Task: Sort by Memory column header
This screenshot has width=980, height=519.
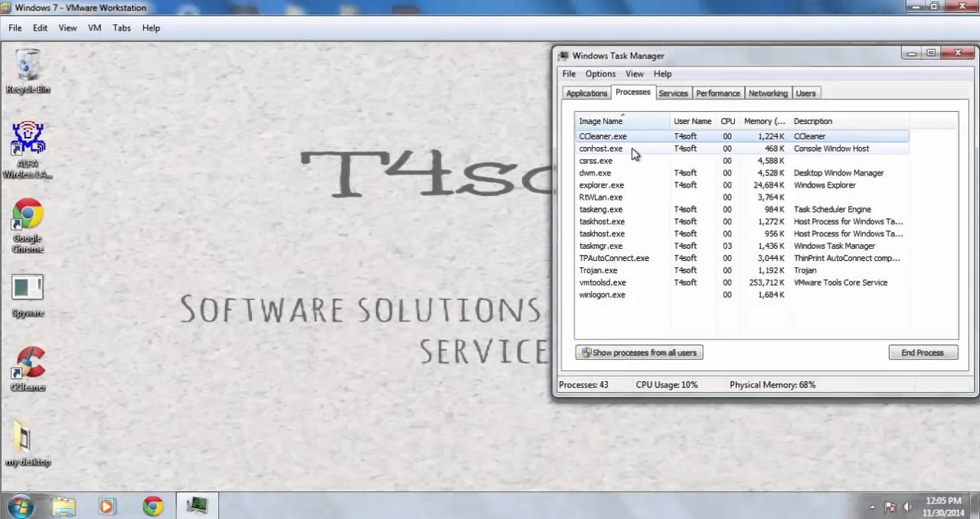Action: pyautogui.click(x=764, y=121)
